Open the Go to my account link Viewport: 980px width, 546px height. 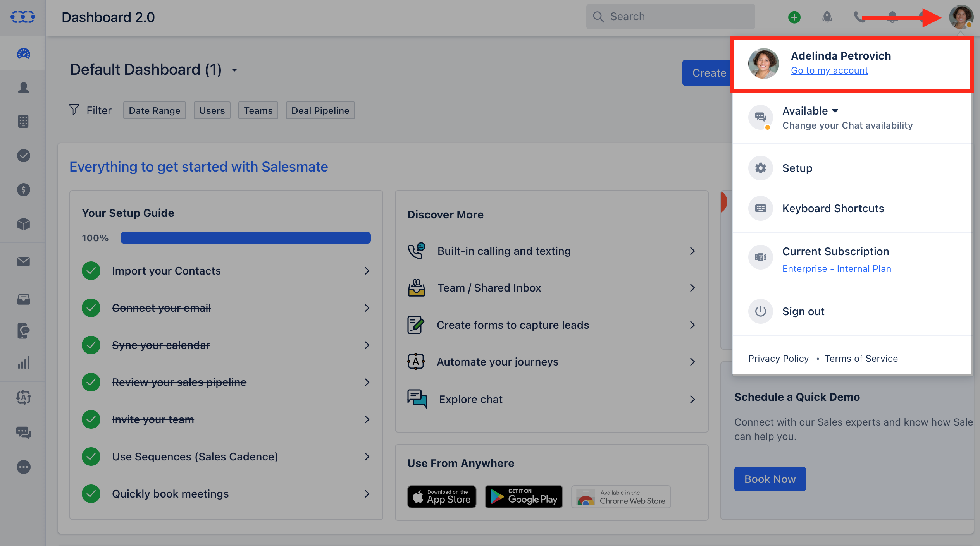829,70
